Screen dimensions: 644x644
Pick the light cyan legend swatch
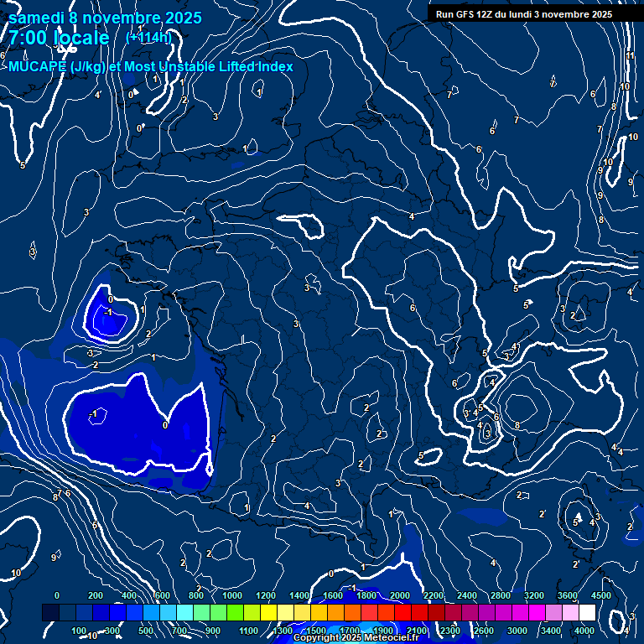click(185, 612)
